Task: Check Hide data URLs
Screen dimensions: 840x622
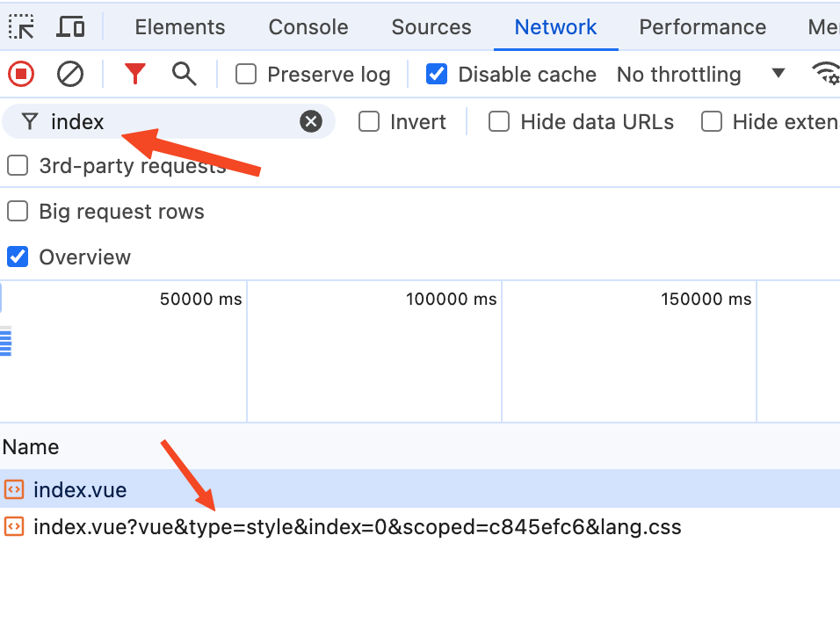Action: pyautogui.click(x=499, y=121)
